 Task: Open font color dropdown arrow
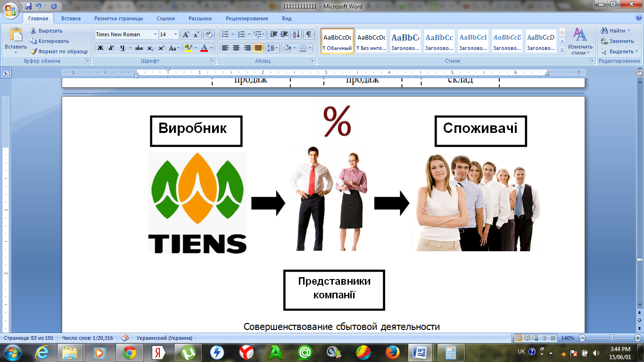click(x=211, y=48)
